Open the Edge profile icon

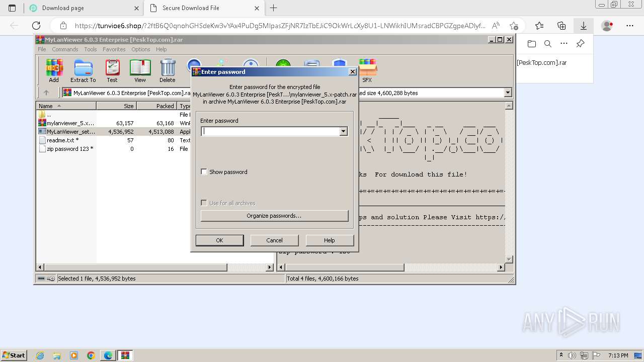point(607,26)
